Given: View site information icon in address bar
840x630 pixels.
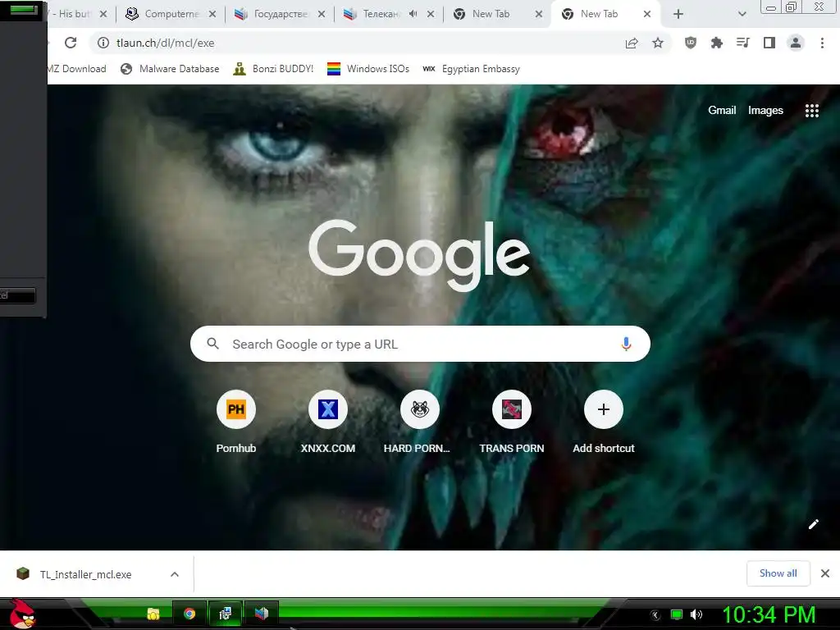Looking at the screenshot, I should click(103, 43).
